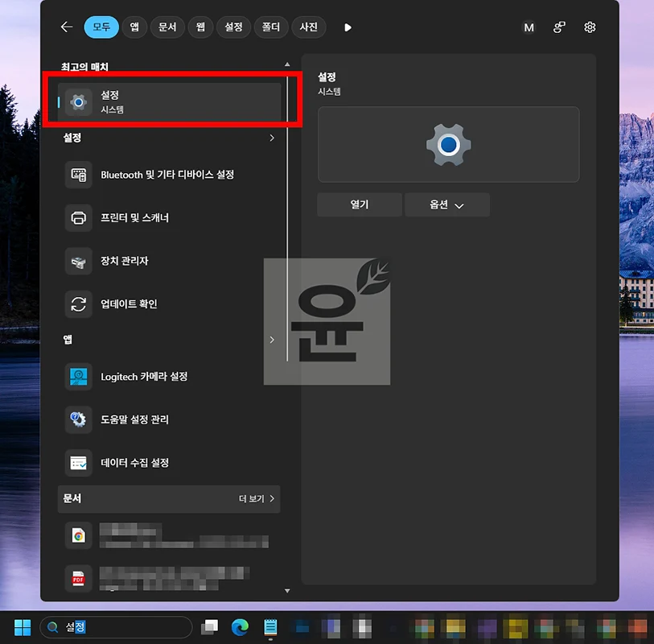
Task: Open the Logitech 카메라 설정 app icon
Action: pos(78,377)
